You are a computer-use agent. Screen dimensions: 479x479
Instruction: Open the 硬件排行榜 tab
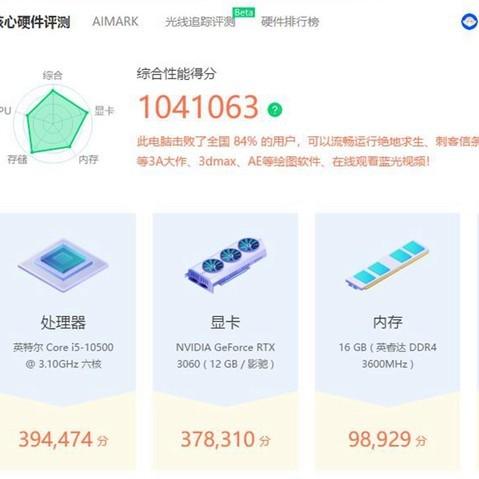[x=290, y=22]
